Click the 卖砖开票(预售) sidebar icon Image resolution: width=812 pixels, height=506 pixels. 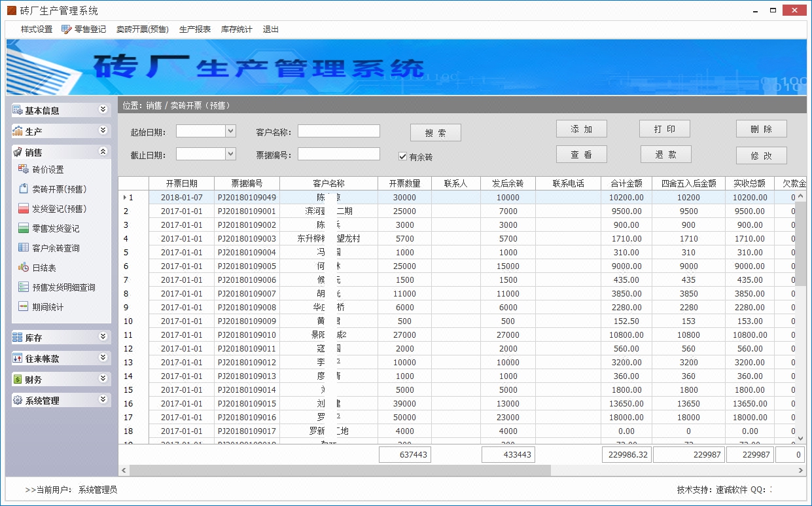(24, 189)
